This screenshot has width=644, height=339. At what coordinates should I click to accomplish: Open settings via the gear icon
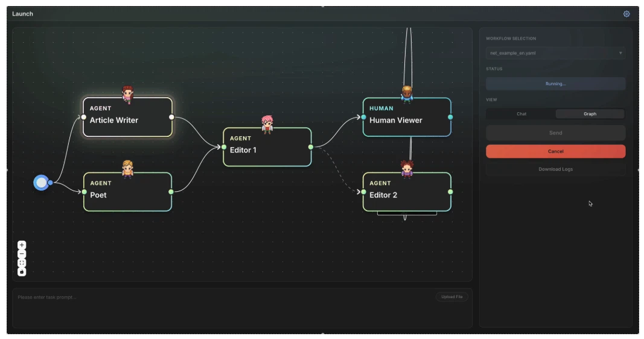(626, 14)
